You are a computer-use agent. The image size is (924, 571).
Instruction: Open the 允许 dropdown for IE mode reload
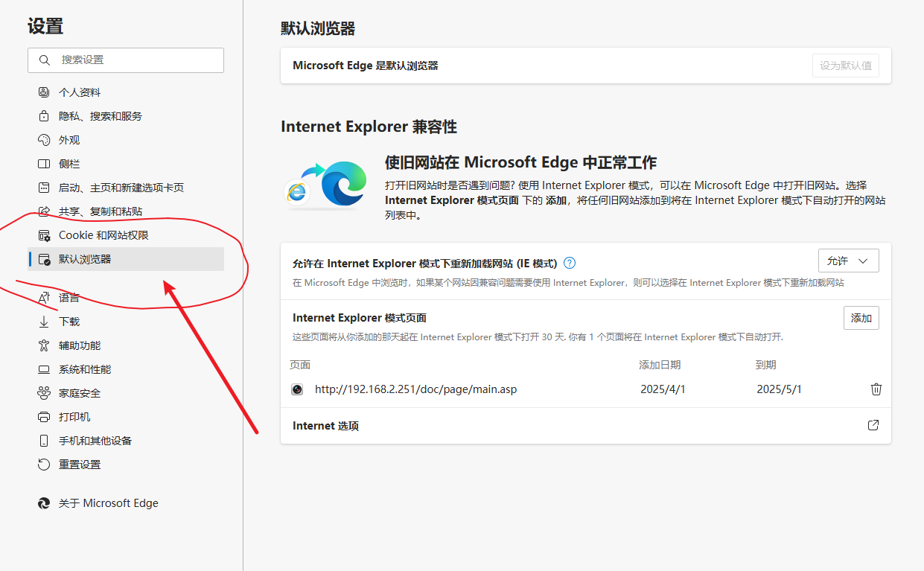tap(848, 261)
